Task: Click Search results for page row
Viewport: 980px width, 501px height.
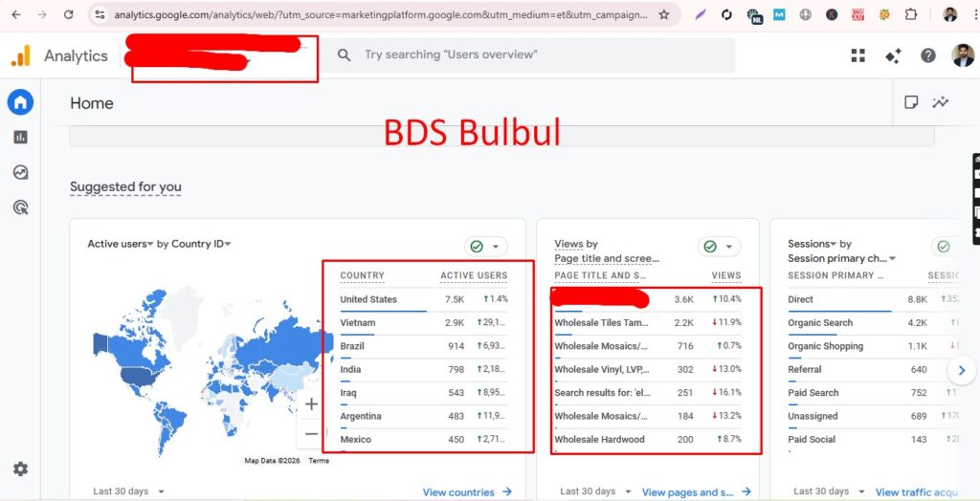Action: tap(648, 393)
